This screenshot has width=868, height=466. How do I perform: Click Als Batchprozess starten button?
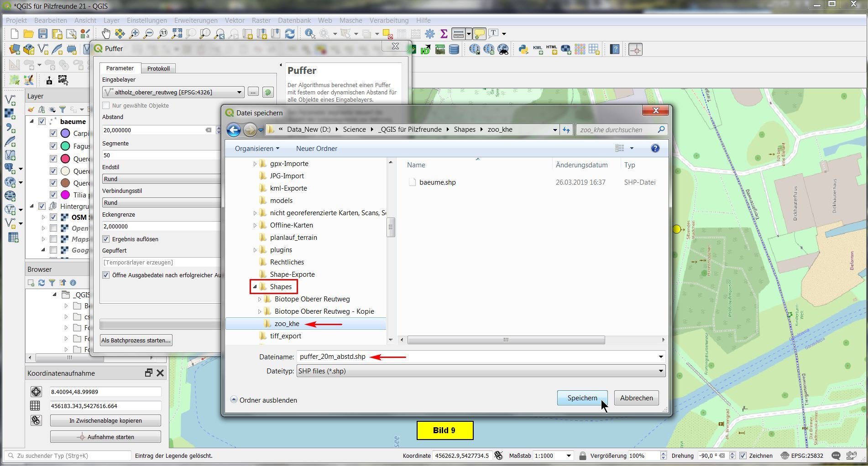pos(136,340)
